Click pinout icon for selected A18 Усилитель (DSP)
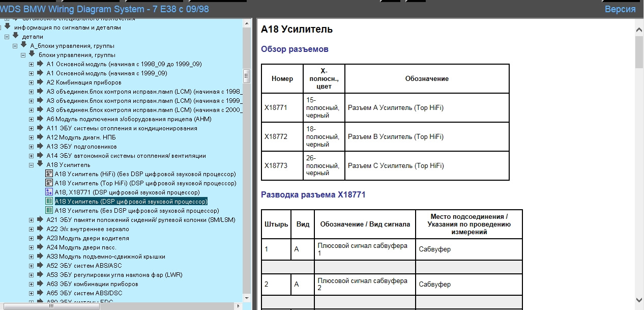Screen dimensions: 644x310 click(49, 202)
